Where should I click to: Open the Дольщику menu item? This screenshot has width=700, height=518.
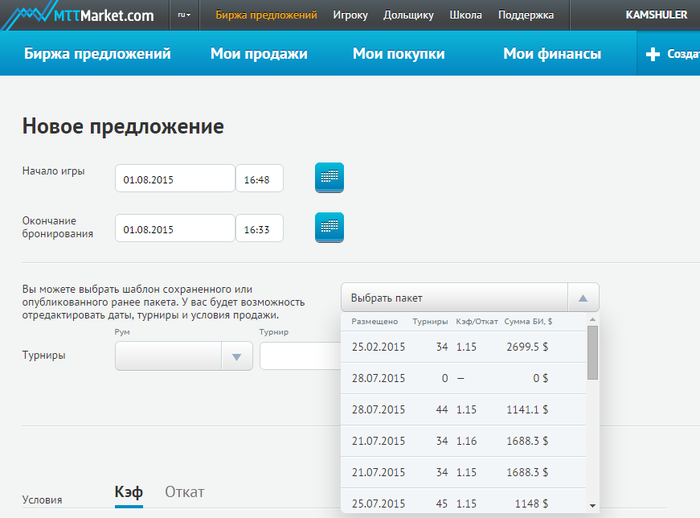408,15
